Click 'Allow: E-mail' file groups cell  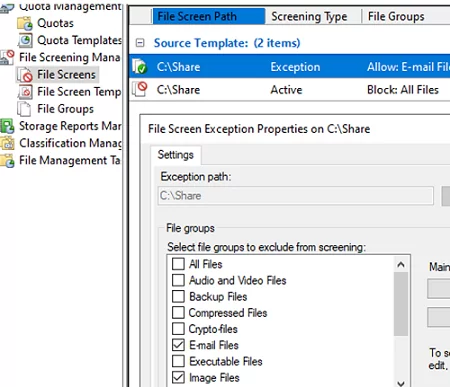(408, 67)
